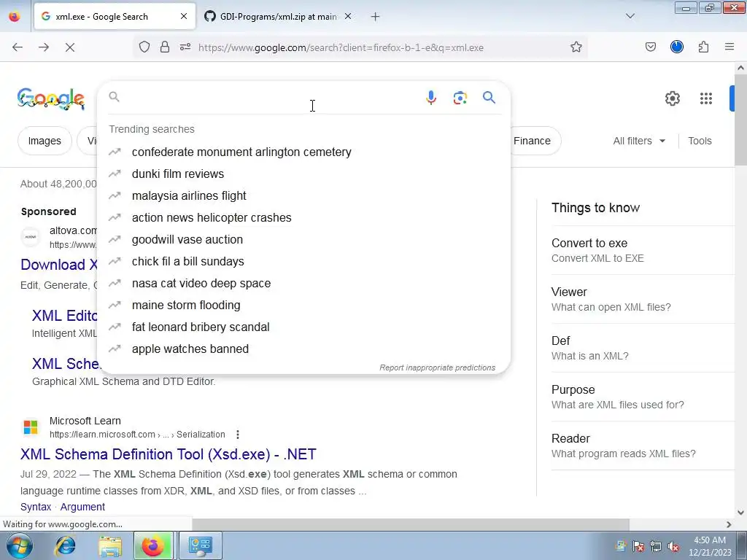Click the Google voice search microphone icon
The image size is (747, 560).
[430, 98]
